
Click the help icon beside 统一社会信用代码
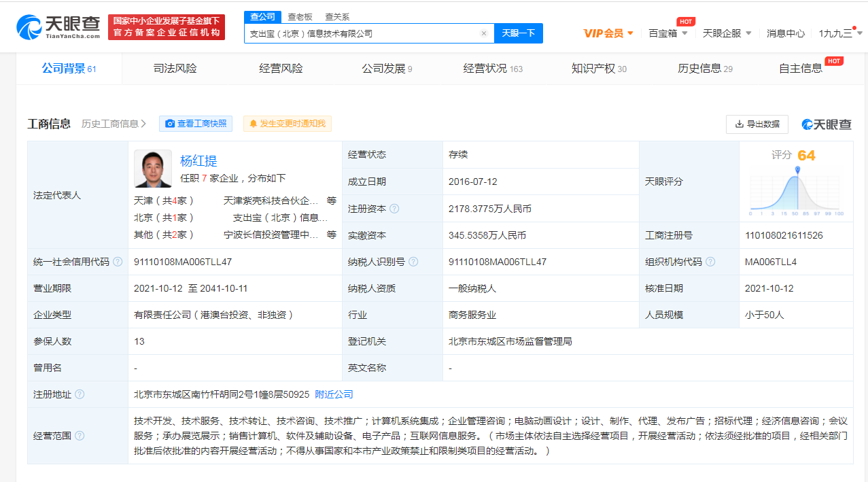(118, 262)
